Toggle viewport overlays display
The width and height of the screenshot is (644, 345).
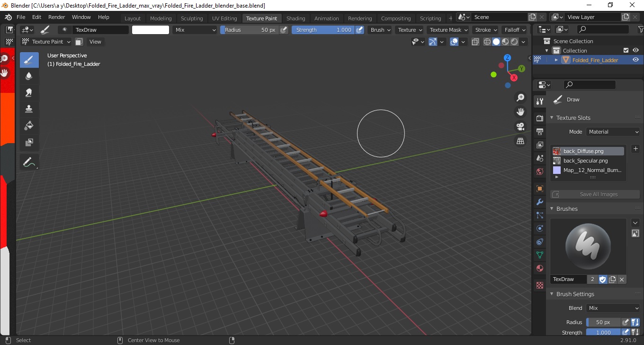454,42
